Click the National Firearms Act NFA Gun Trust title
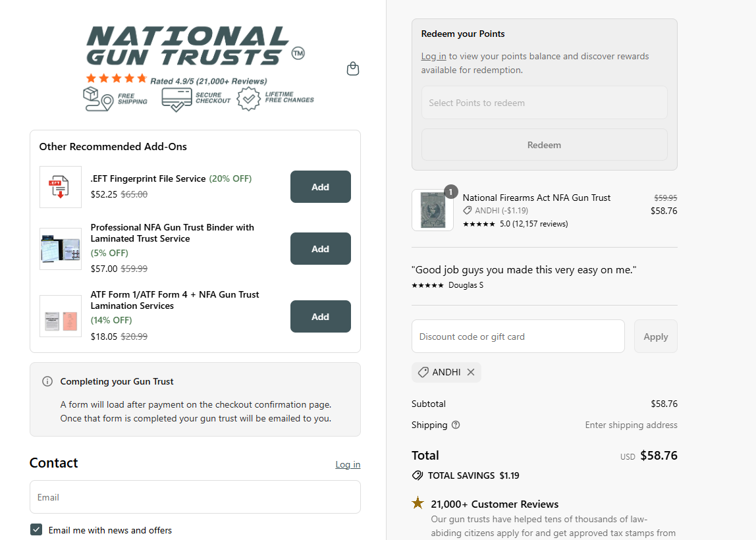Viewport: 756px width, 540px height. pyautogui.click(x=537, y=198)
